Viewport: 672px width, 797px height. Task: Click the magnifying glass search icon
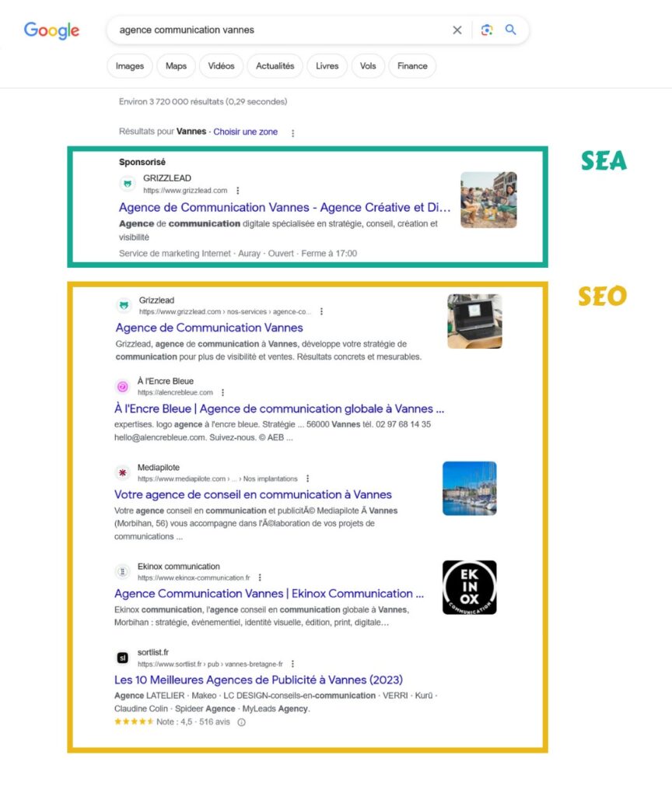tap(511, 30)
